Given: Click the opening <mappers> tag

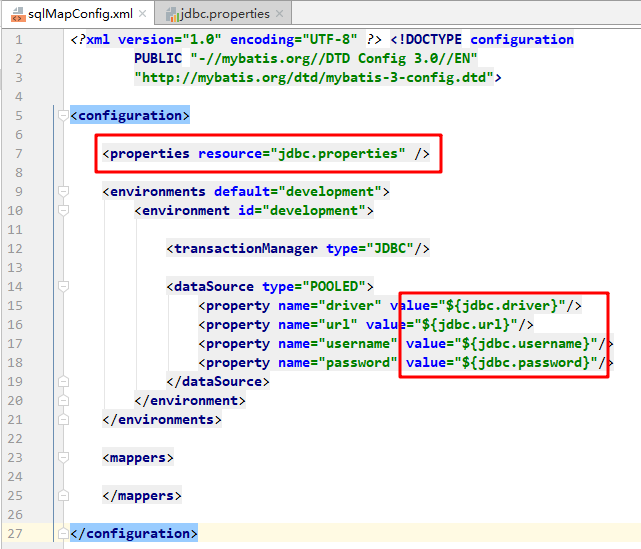Looking at the screenshot, I should click(138, 457).
